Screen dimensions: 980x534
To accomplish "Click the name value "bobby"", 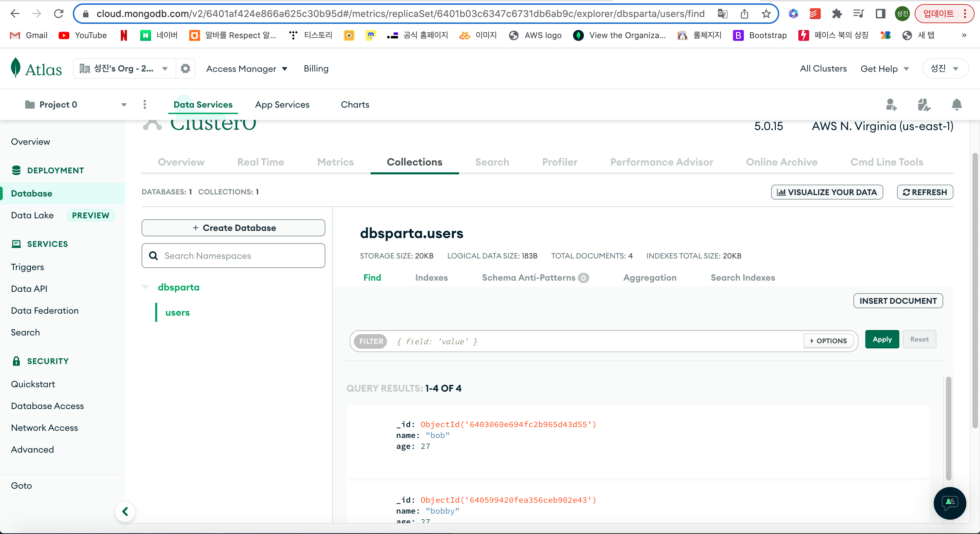I will pos(442,511).
